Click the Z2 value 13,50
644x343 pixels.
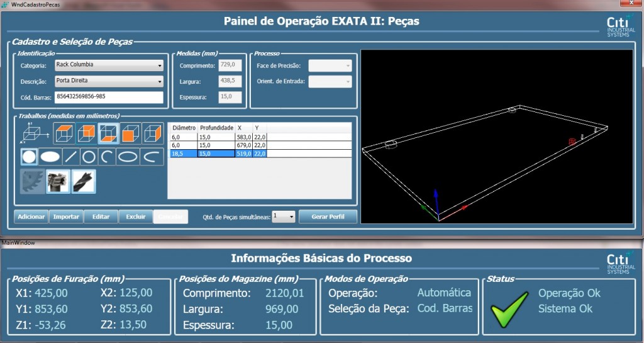pyautogui.click(x=133, y=325)
